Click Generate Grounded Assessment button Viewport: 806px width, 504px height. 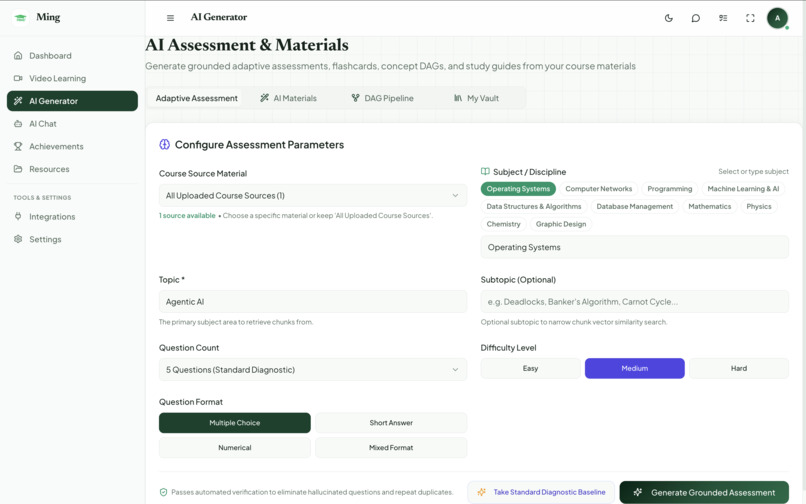click(x=704, y=492)
